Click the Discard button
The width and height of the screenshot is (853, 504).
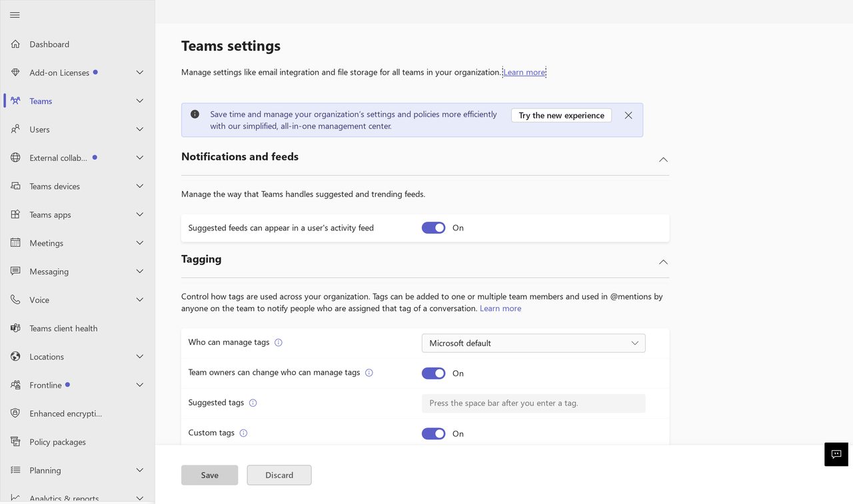279,475
